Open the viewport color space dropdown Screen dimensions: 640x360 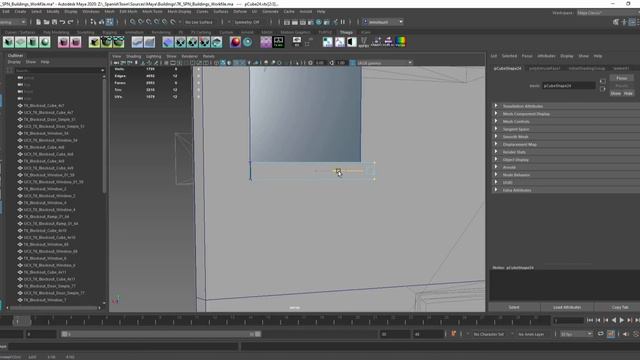(x=384, y=63)
